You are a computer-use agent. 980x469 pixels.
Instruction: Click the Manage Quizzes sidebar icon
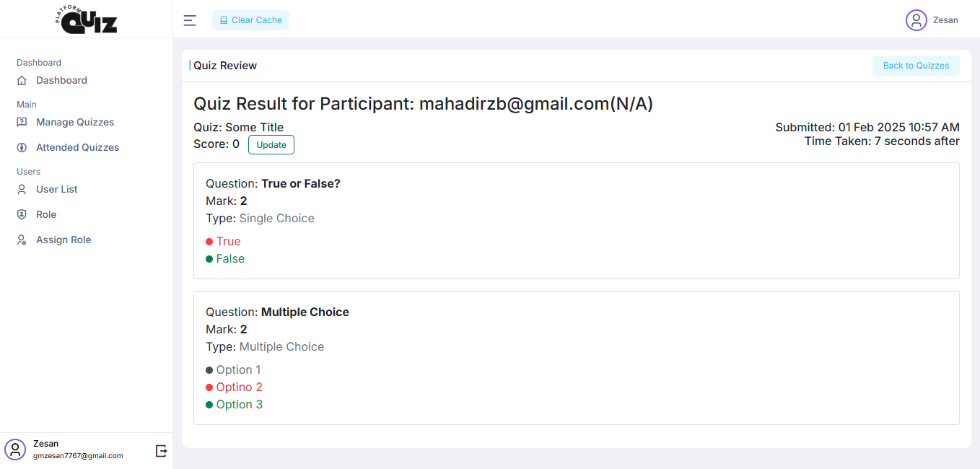click(22, 122)
